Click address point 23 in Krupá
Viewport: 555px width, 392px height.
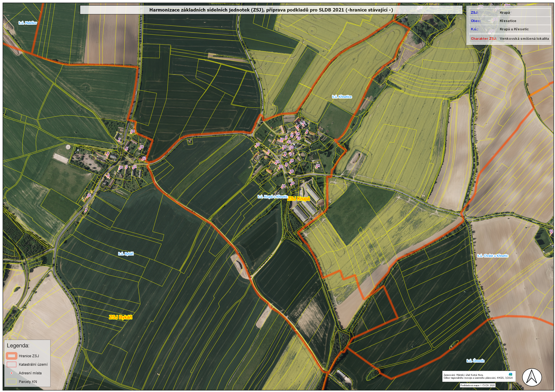[256, 146]
